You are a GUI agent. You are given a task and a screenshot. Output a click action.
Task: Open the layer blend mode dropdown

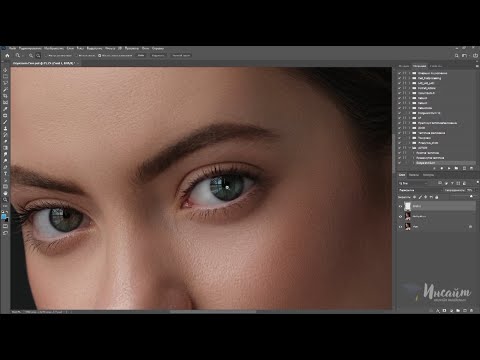pyautogui.click(x=420, y=190)
